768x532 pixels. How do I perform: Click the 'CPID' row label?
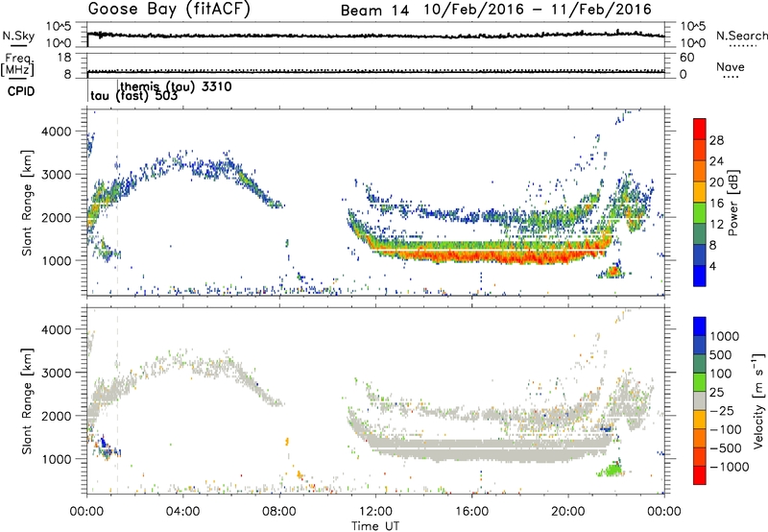point(21,91)
